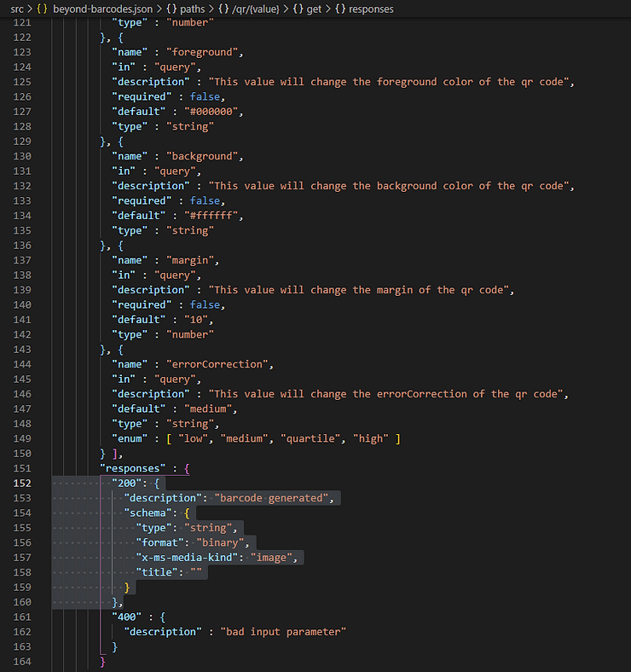
Task: Click the braces icon before 'paths' breadcrumb
Action: click(171, 8)
